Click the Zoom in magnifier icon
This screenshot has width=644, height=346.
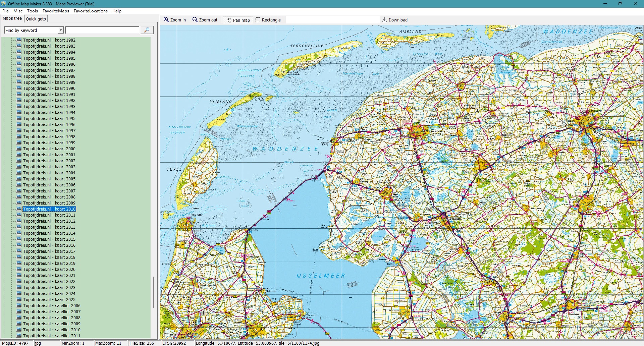click(166, 20)
